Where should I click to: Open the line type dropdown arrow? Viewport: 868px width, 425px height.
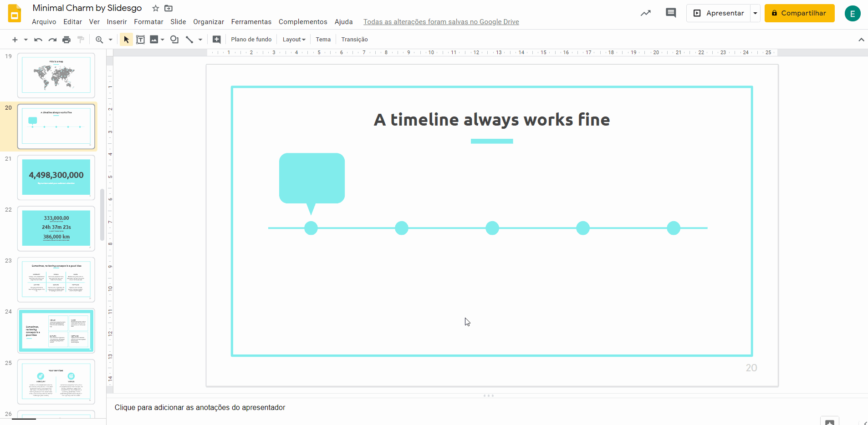coord(200,40)
